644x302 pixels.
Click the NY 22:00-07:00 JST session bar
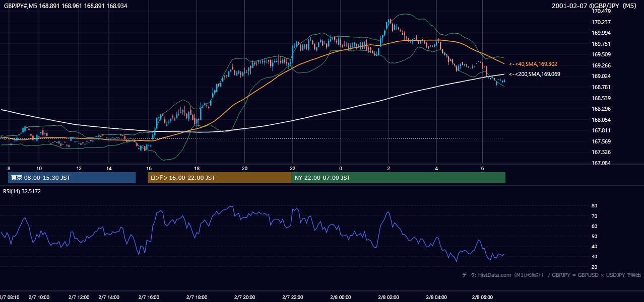tap(399, 178)
